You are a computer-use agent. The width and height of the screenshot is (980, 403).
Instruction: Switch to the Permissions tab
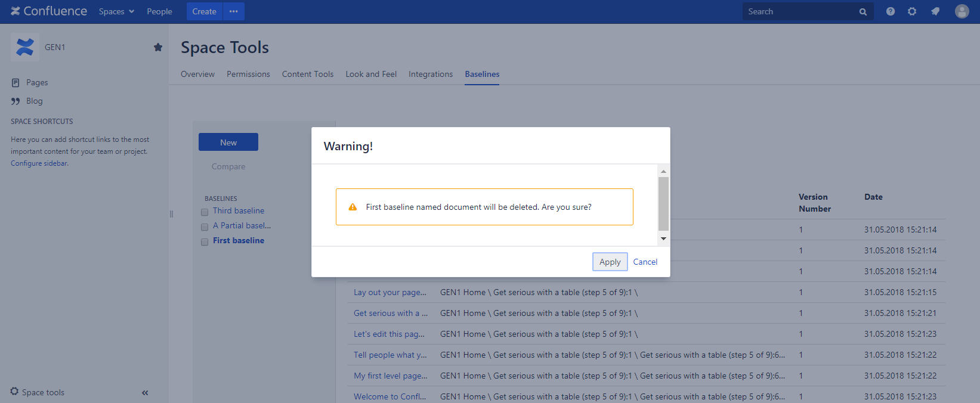pyautogui.click(x=248, y=74)
